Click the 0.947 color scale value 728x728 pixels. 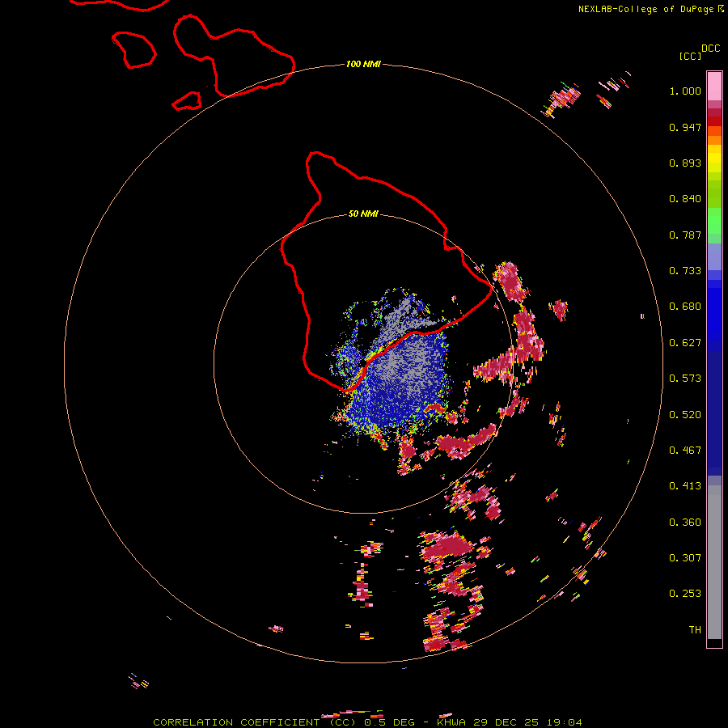pos(685,127)
